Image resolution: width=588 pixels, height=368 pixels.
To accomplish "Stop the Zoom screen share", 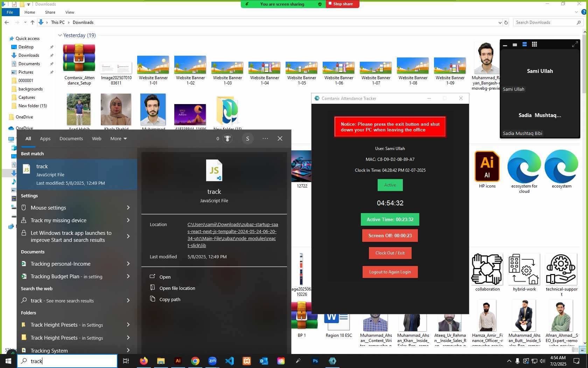I will [x=342, y=4].
